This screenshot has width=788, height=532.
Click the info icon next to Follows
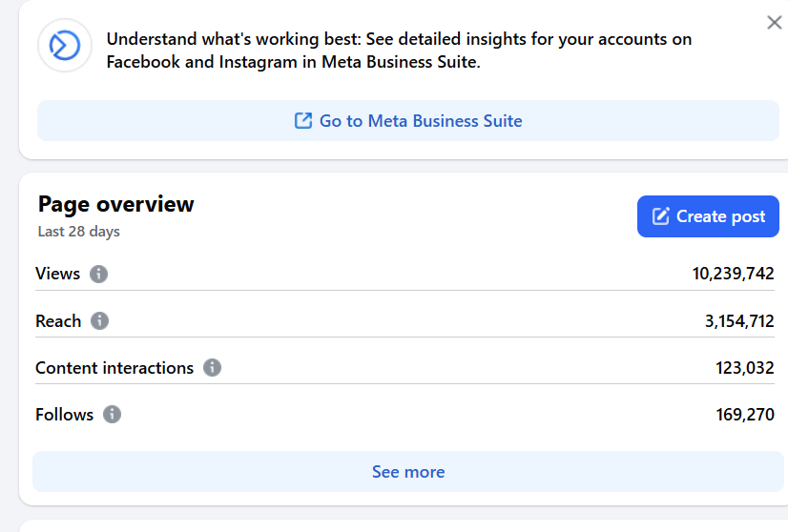tap(112, 415)
